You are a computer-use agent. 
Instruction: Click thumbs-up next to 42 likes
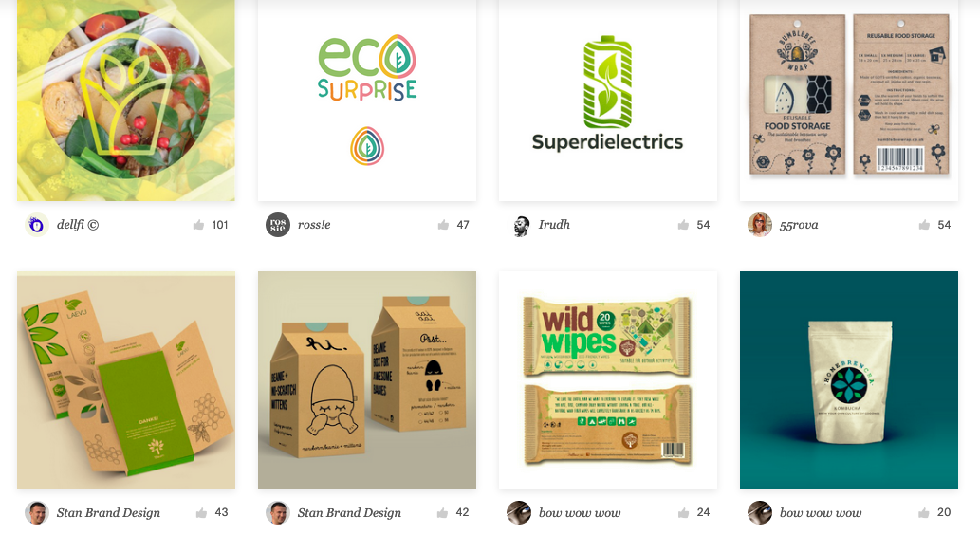click(x=442, y=512)
